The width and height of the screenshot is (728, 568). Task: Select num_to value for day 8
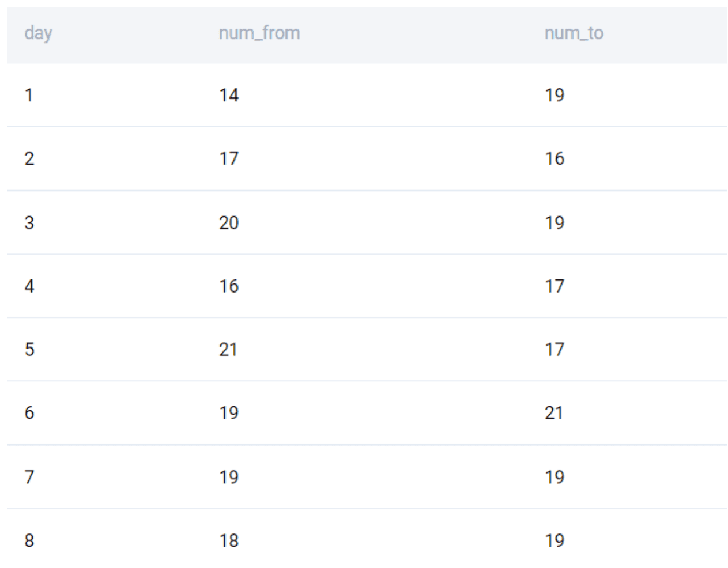click(554, 541)
